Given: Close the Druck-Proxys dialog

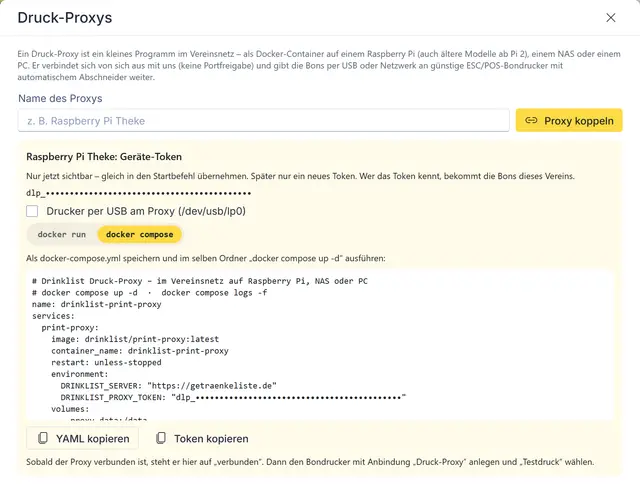Looking at the screenshot, I should [611, 18].
